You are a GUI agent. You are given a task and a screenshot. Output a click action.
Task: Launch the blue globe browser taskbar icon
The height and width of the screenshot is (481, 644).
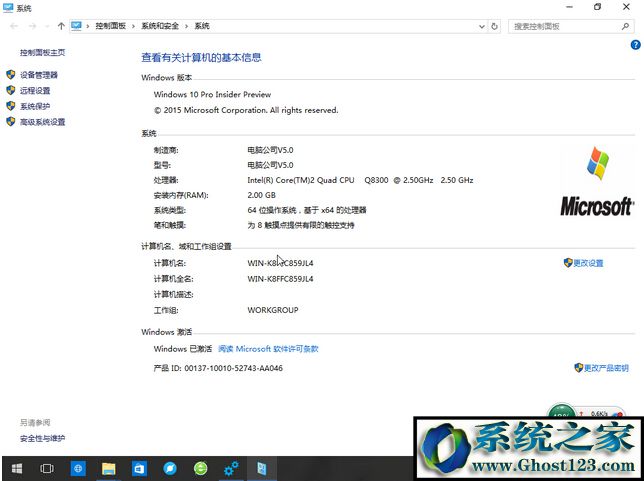[78, 468]
